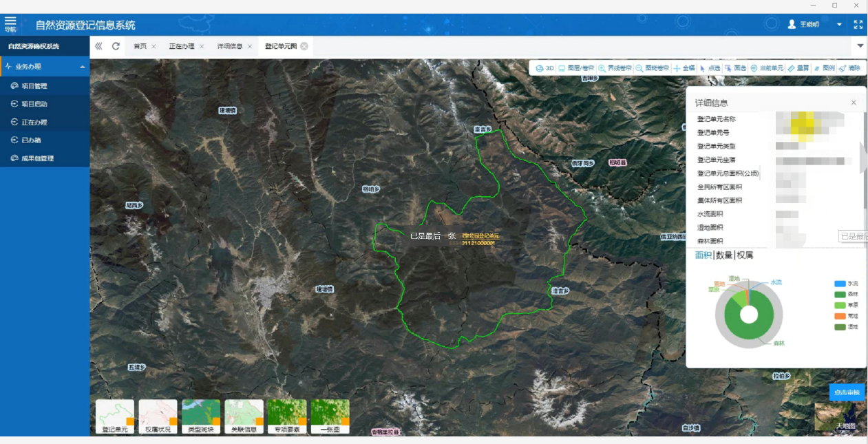This screenshot has height=444, width=868.
Task: Switch the map to 3D view
Action: [x=544, y=68]
